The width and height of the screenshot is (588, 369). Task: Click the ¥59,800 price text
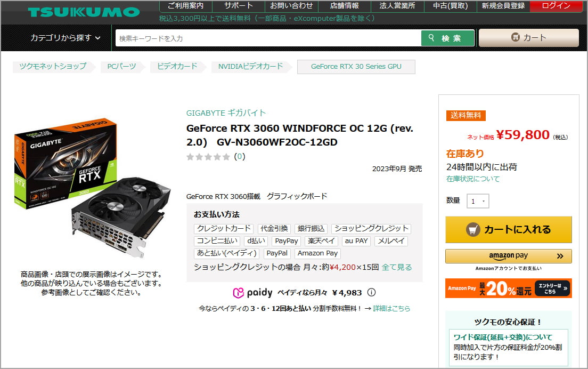(522, 135)
